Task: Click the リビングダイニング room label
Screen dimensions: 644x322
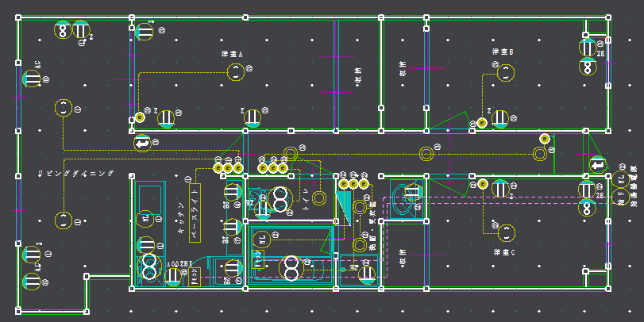Action: pos(75,174)
